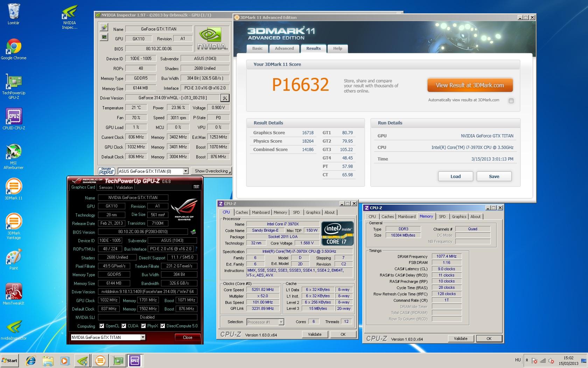Screen dimensions: 588x368
Task: Launch Google Chrome from the desktop
Action: point(14,49)
